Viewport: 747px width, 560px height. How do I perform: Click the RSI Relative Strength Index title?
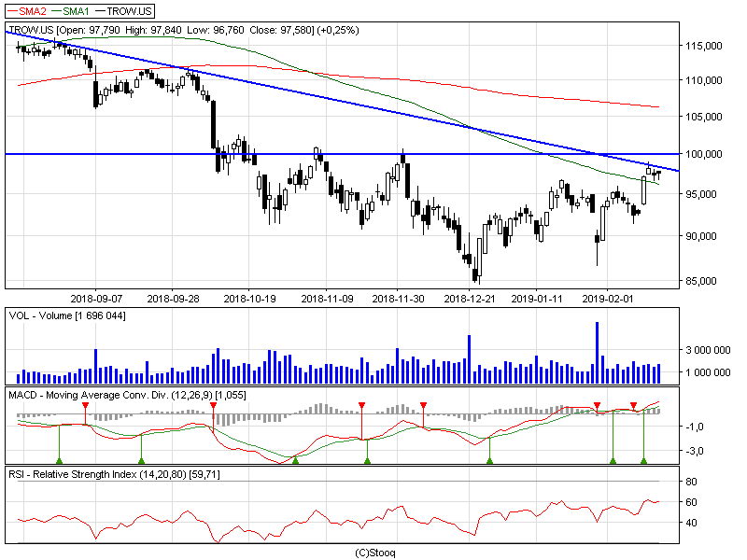click(x=114, y=475)
